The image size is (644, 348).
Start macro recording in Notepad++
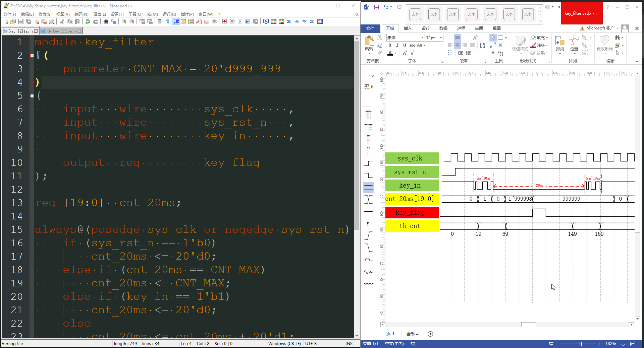coord(225,21)
